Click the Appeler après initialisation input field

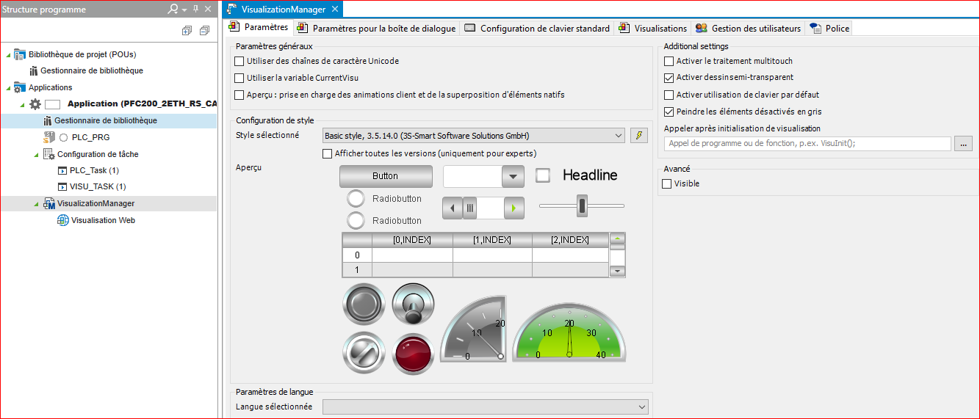pos(807,144)
